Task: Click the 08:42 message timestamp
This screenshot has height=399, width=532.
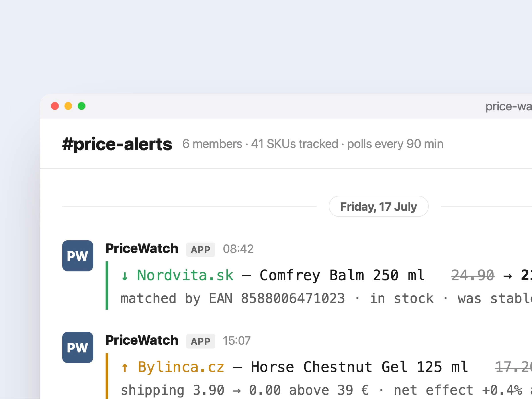Action: [x=238, y=249]
